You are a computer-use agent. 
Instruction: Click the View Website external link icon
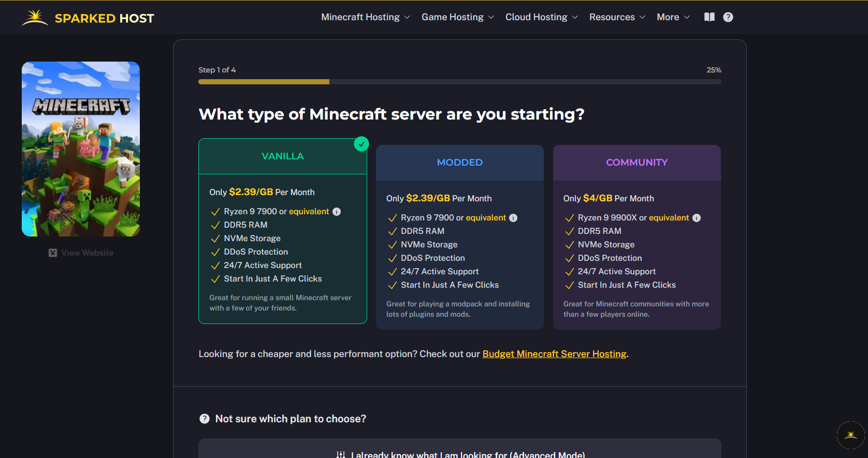53,253
